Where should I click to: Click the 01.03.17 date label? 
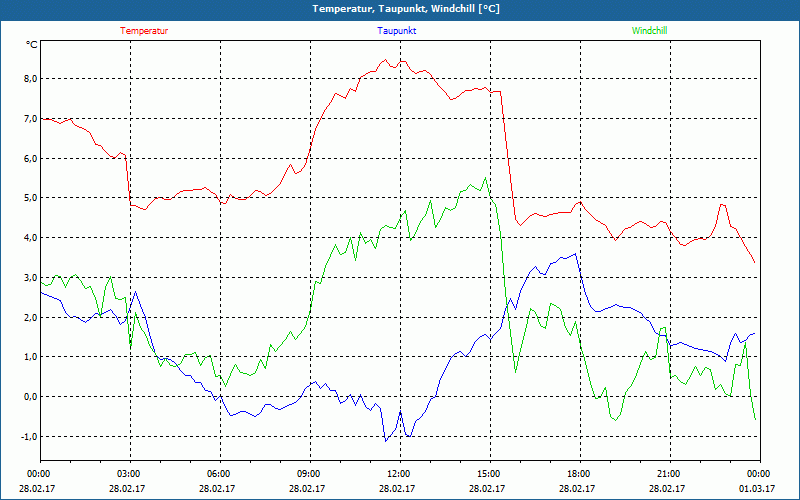[x=757, y=488]
